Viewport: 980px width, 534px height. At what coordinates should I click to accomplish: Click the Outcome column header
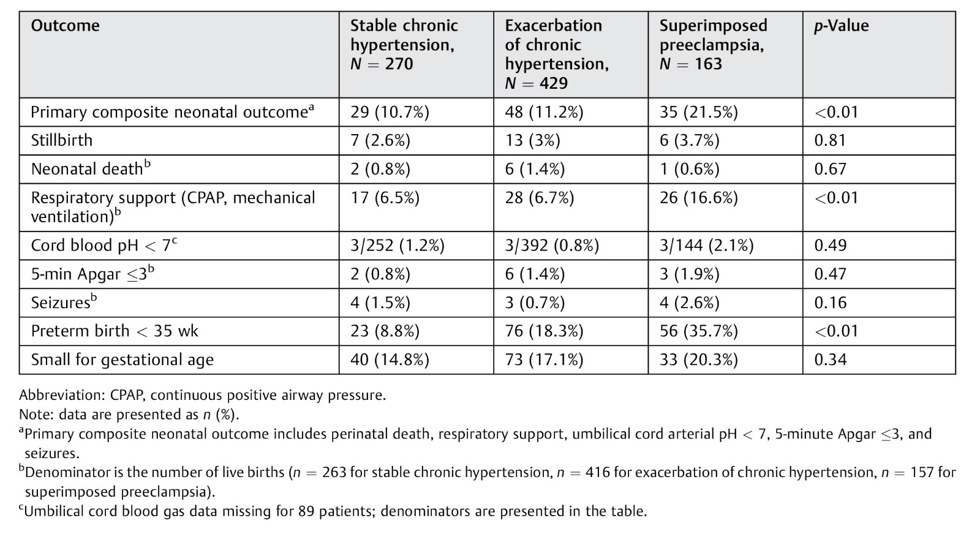(x=65, y=26)
